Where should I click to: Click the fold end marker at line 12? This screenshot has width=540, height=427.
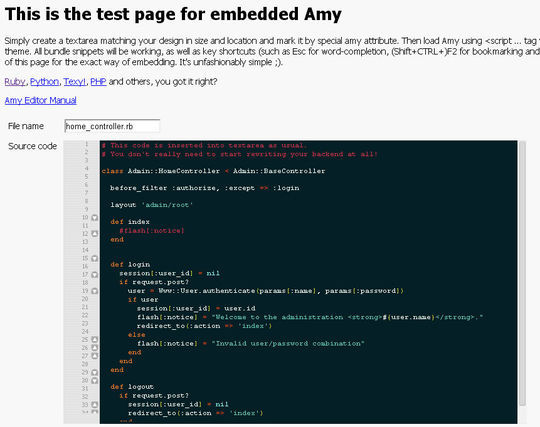94,234
